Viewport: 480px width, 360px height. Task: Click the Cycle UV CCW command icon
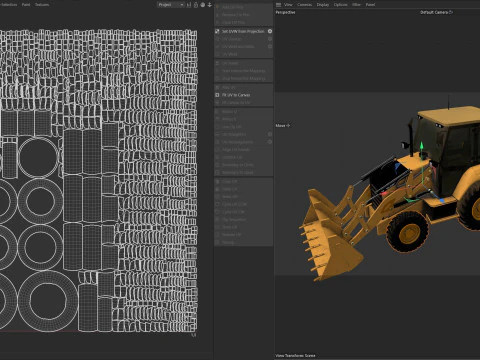click(218, 204)
